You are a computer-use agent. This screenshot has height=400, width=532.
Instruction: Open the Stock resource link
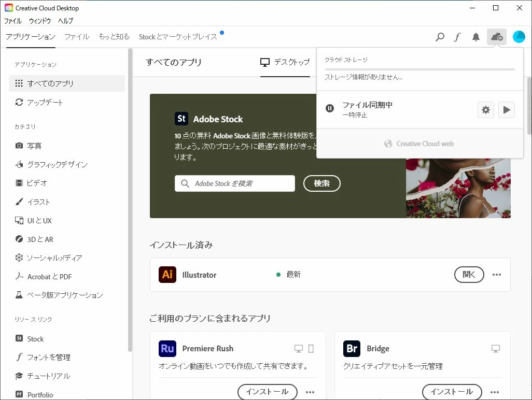(x=67, y=339)
